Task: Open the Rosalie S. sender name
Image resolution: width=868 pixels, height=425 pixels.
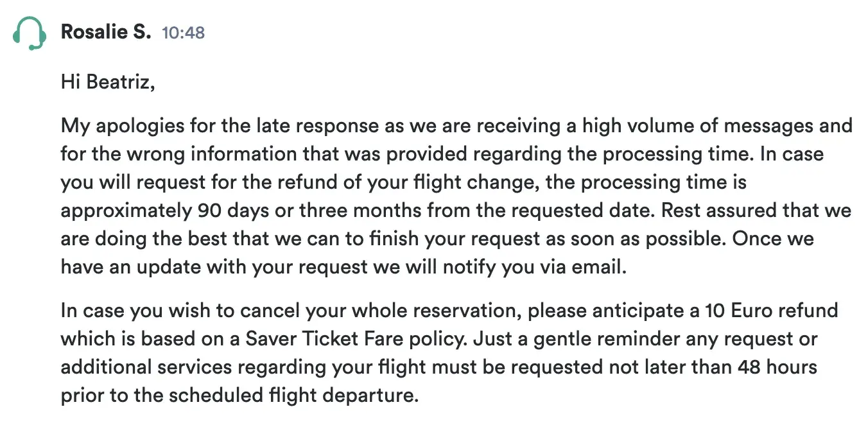Action: 106,31
